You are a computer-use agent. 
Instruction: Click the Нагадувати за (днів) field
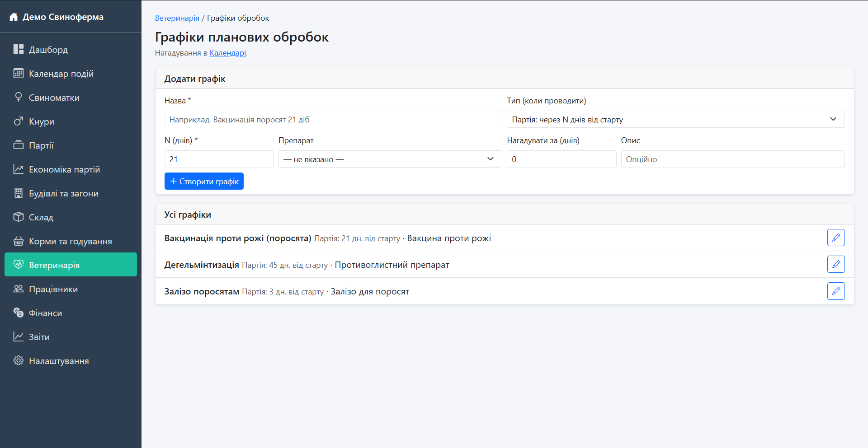click(561, 159)
